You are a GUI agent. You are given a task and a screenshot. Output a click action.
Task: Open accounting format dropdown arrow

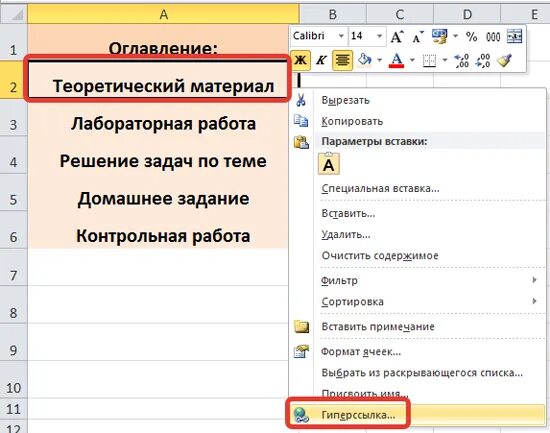point(455,36)
